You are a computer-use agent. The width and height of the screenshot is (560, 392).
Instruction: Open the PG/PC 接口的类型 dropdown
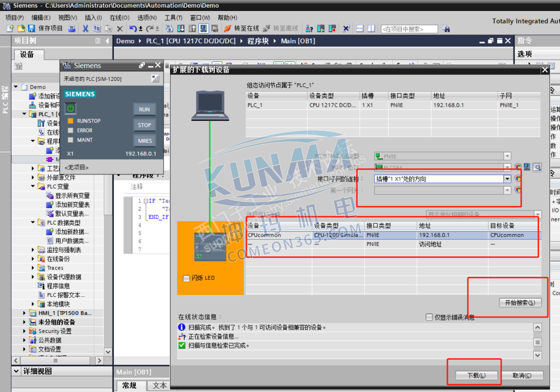click(x=507, y=156)
